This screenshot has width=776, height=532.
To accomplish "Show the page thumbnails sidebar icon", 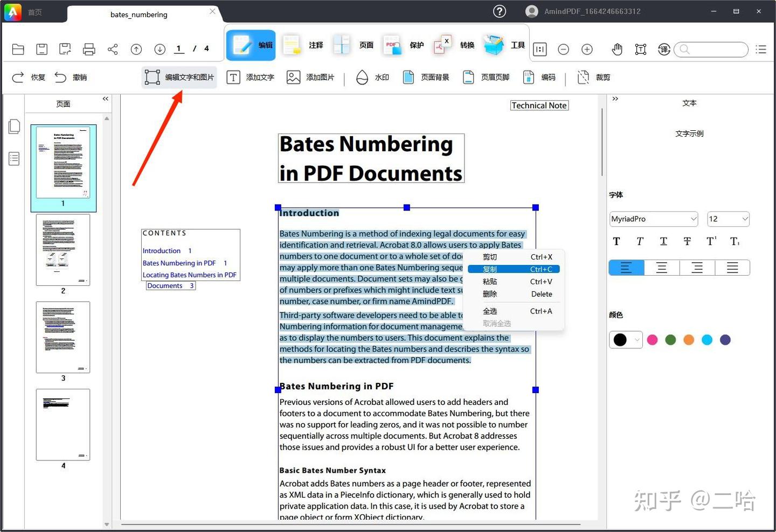I will 15,127.
